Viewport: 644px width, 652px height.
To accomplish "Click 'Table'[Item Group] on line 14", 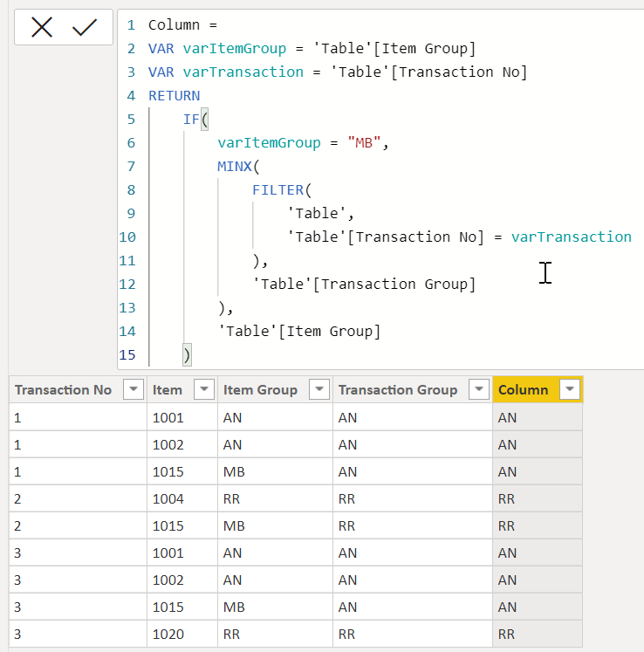I will (299, 332).
